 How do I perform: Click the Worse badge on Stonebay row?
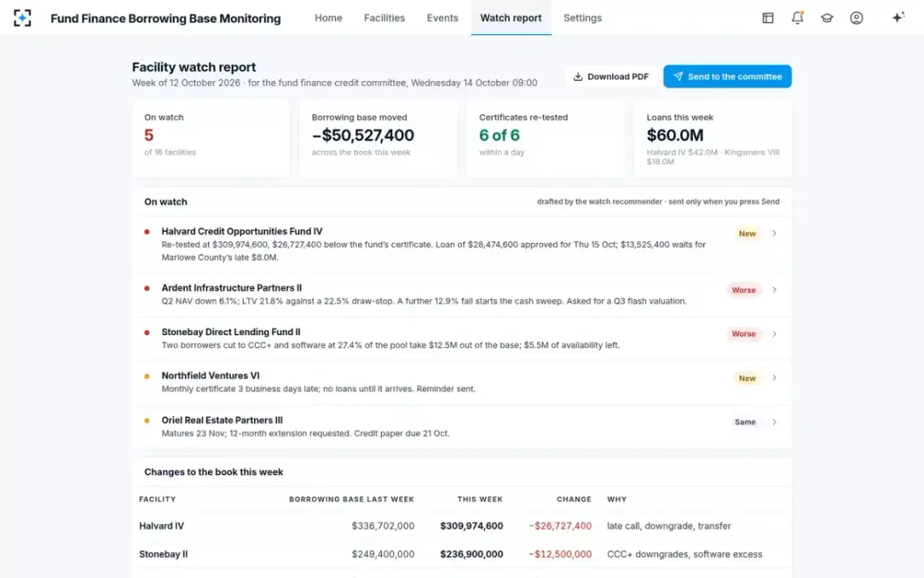tap(743, 334)
